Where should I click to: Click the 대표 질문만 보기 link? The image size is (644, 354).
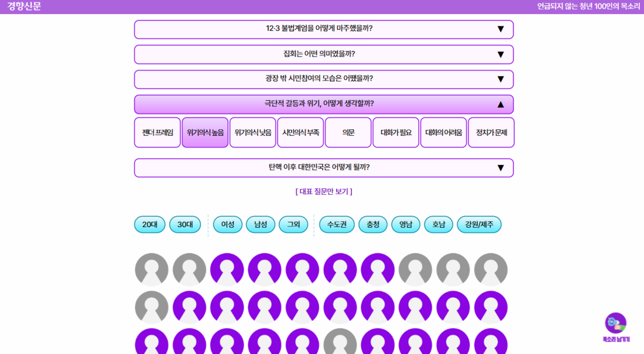(x=324, y=191)
